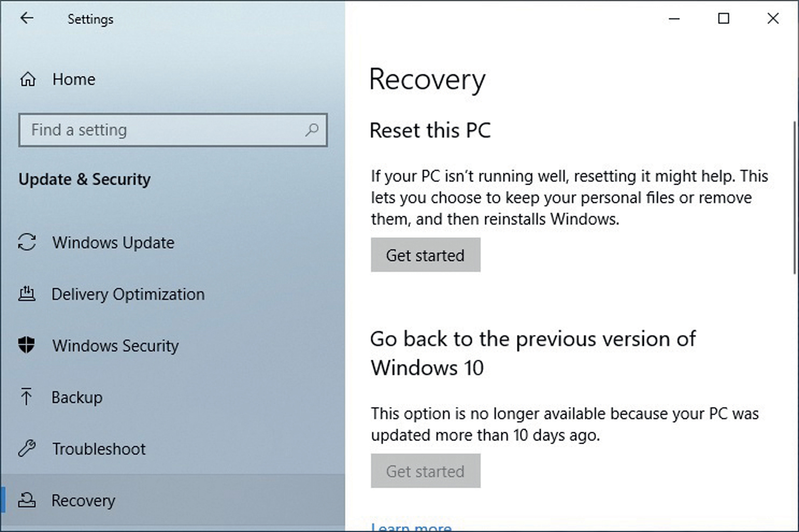
Task: Select Delivery Optimization in sidebar
Action: [128, 294]
